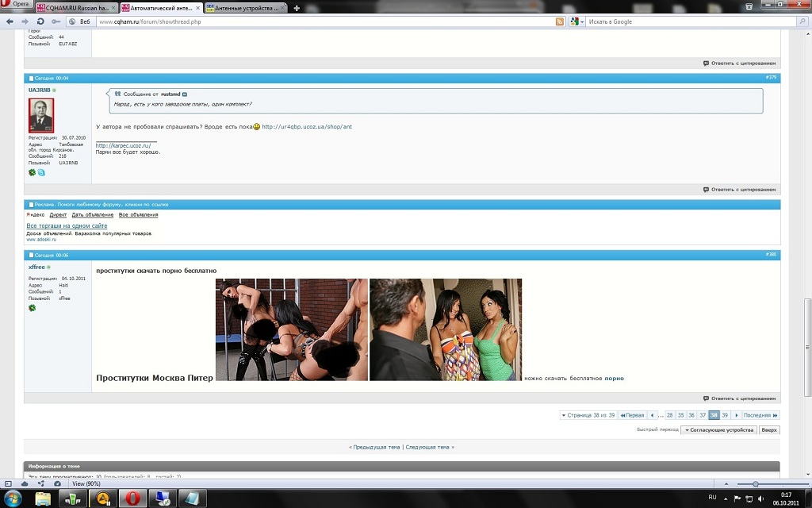The height and width of the screenshot is (508, 812).
Task: Open the Согласующие устройства quick jump dropdown
Action: click(718, 429)
